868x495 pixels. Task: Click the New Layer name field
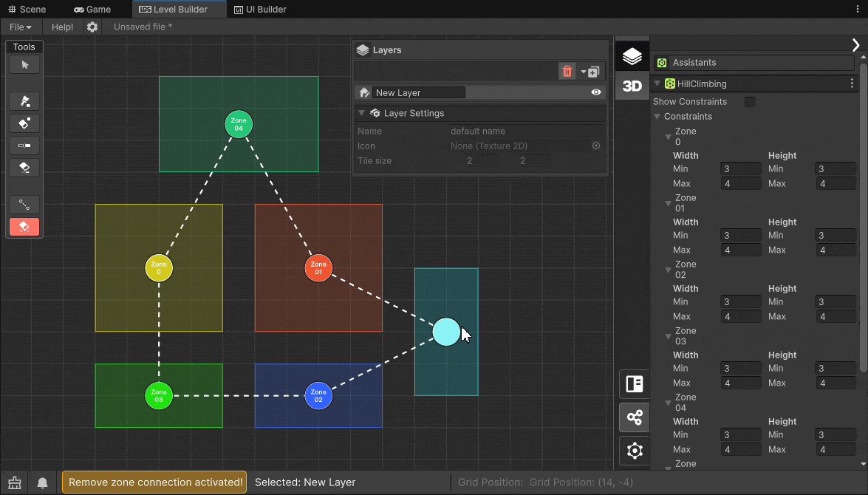coord(419,92)
